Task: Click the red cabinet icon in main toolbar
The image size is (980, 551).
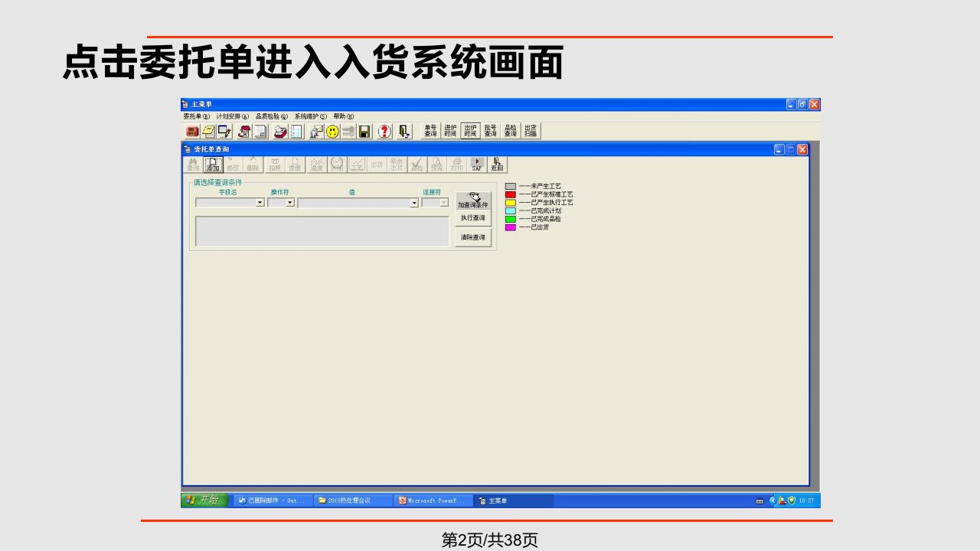Action: pyautogui.click(x=192, y=132)
